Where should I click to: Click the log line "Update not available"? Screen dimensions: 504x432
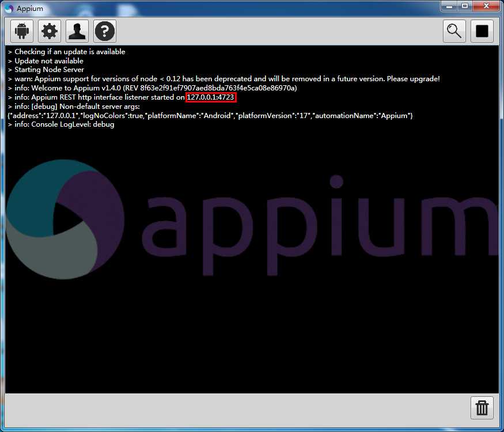pos(46,60)
